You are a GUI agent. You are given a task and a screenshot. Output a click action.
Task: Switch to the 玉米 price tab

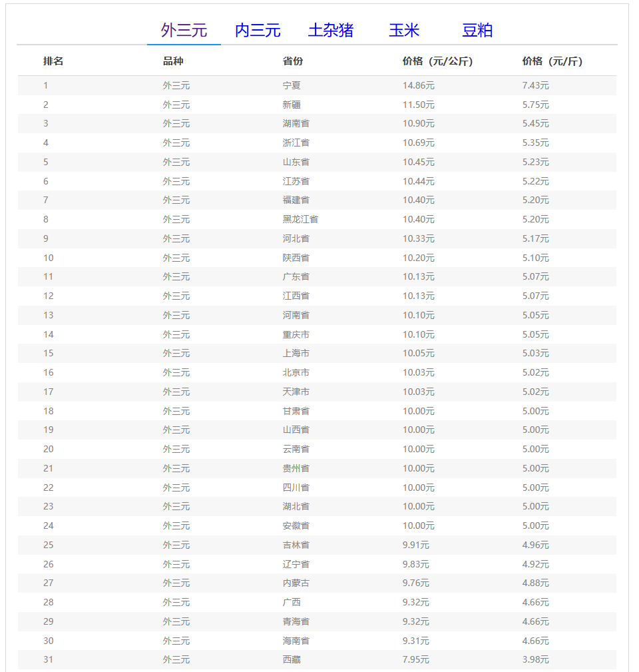pyautogui.click(x=404, y=31)
